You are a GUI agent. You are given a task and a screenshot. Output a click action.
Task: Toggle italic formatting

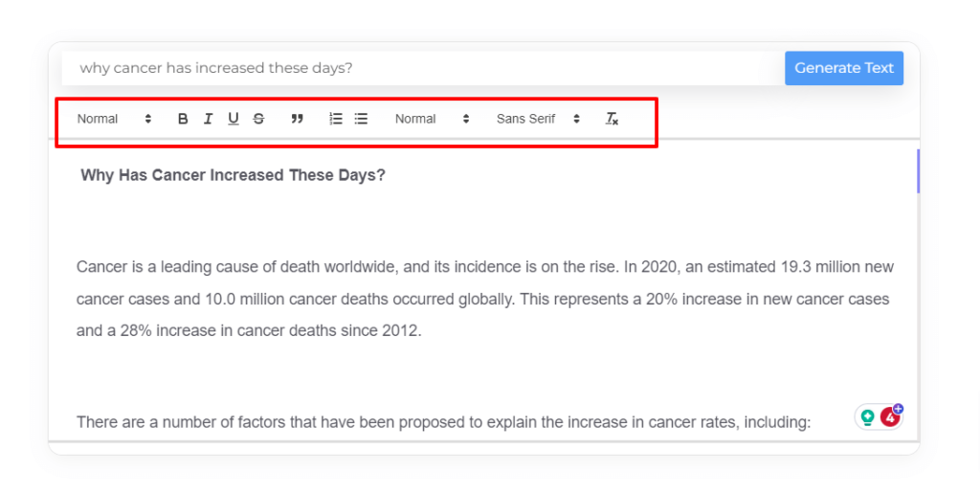point(208,119)
